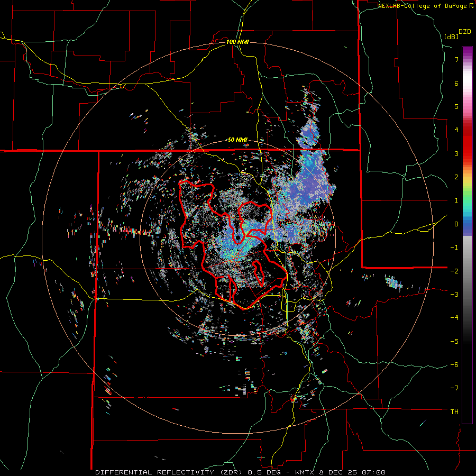Click the 6 dB value on the scale

point(456,83)
